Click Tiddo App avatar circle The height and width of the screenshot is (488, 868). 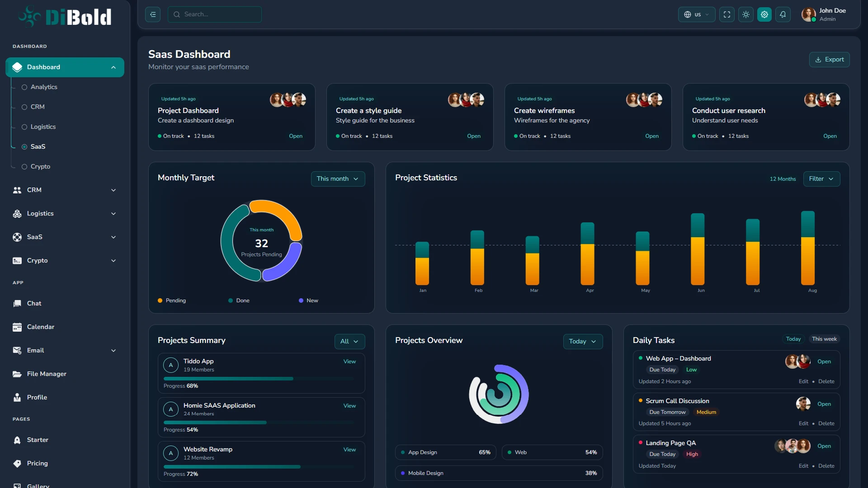click(x=170, y=365)
